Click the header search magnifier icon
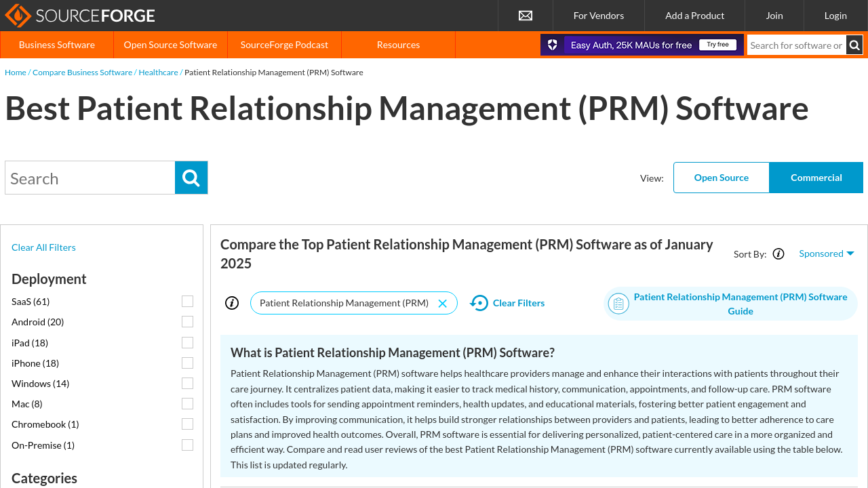This screenshot has width=868, height=488. (854, 45)
